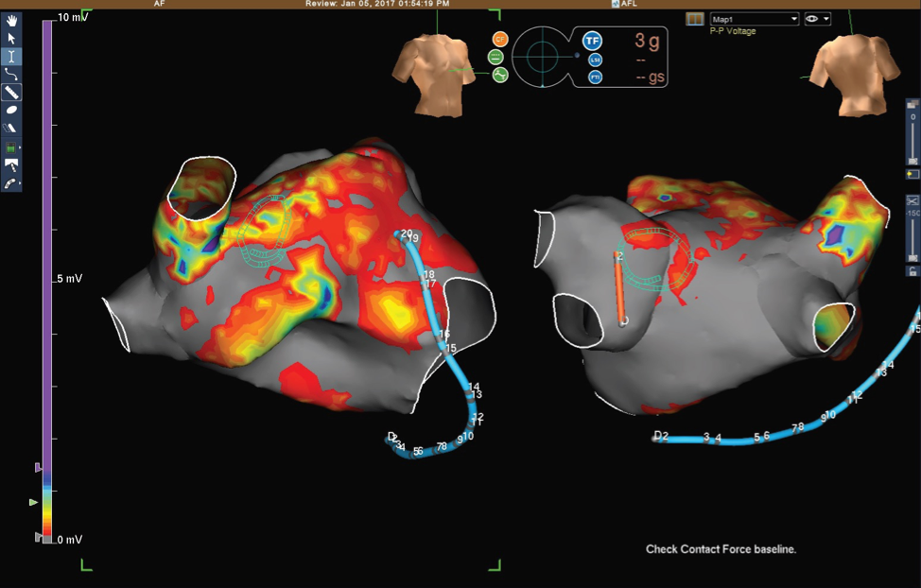Activate the text cursor tool

[x=11, y=56]
